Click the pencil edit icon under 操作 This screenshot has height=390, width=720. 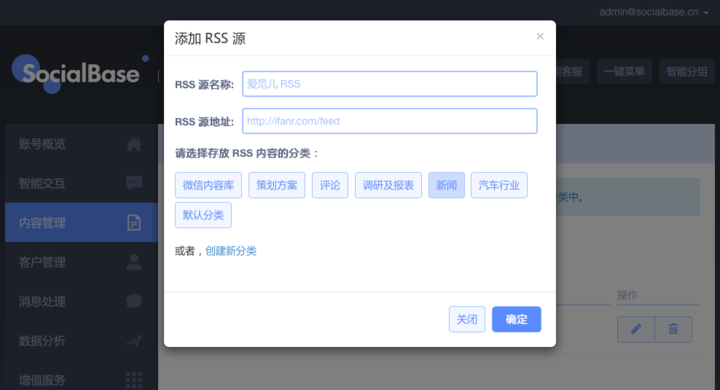click(636, 329)
